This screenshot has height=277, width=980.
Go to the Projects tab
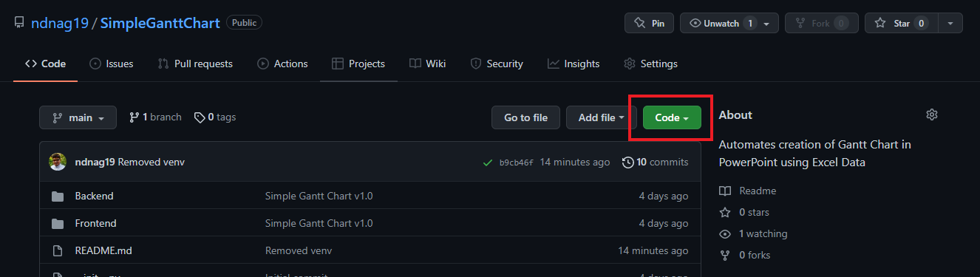358,64
